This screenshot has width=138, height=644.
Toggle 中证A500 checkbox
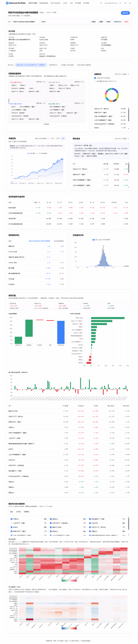click(x=90, y=523)
